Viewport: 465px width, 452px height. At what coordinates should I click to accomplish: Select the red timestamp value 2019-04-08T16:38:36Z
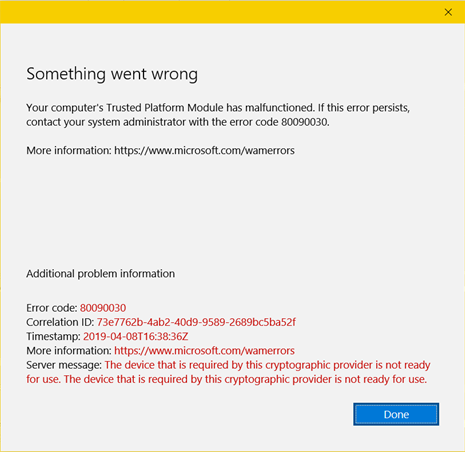136,336
